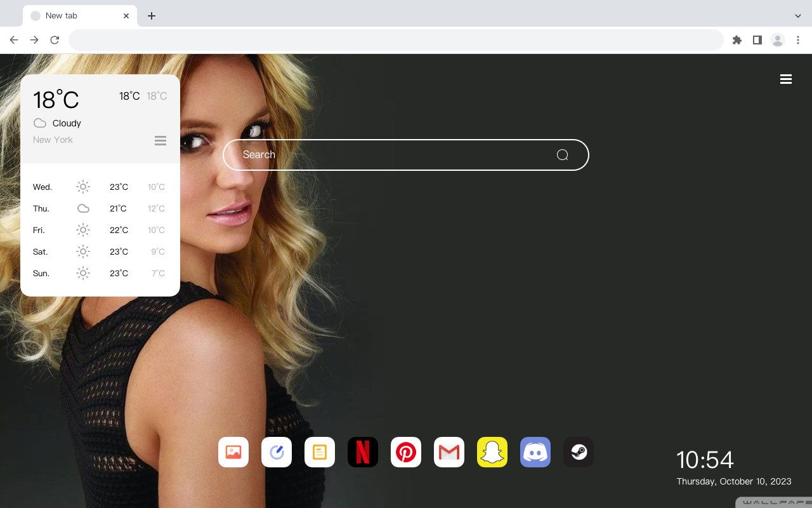Open a new tab with plus button
Image resolution: width=812 pixels, height=508 pixels.
pos(151,16)
